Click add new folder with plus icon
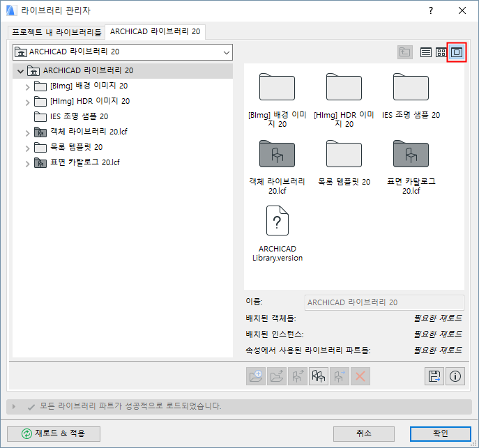 pyautogui.click(x=256, y=376)
